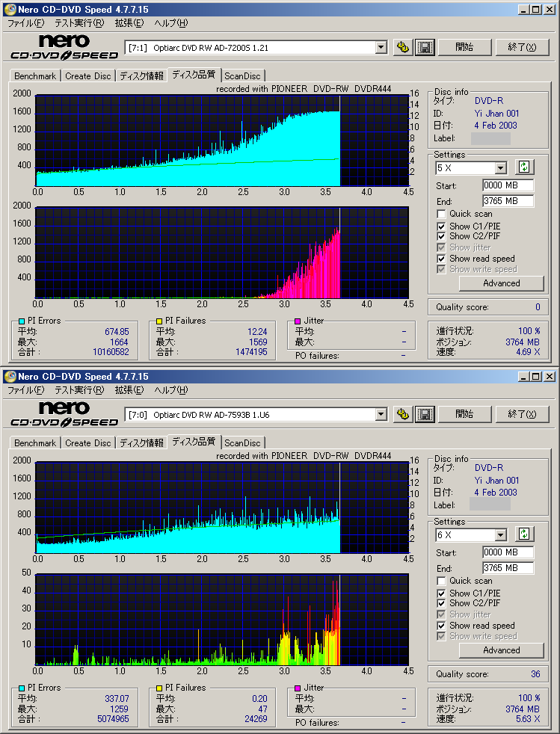560x734 pixels.
Task: Open ファイル(F) menu in upper window
Action: coord(25,23)
